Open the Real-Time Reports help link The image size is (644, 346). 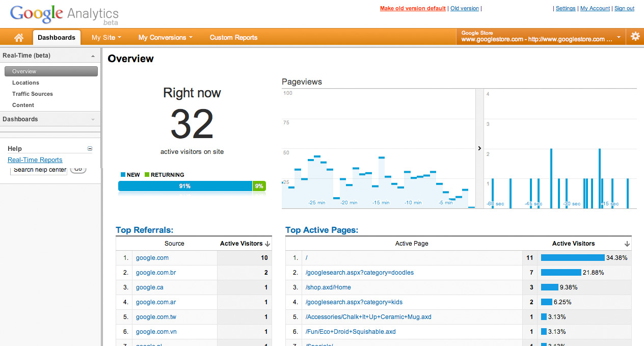(35, 160)
